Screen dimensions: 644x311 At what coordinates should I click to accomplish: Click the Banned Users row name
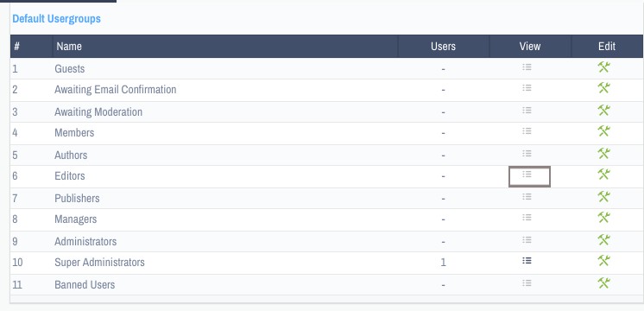tap(85, 285)
